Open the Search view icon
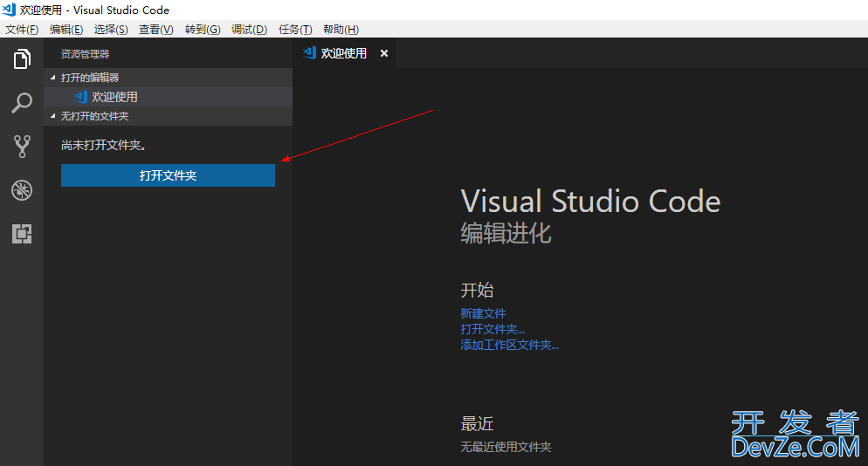Image resolution: width=868 pixels, height=466 pixels. click(22, 103)
